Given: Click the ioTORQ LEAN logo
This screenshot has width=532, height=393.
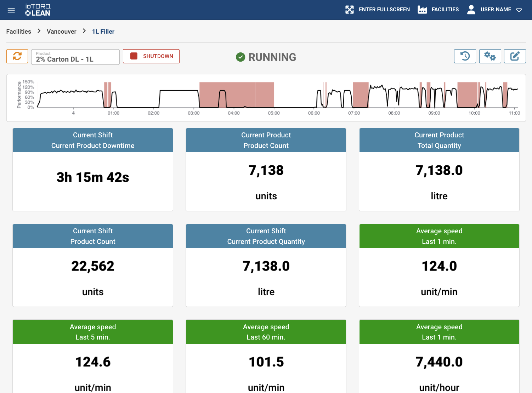Looking at the screenshot, I should (38, 10).
